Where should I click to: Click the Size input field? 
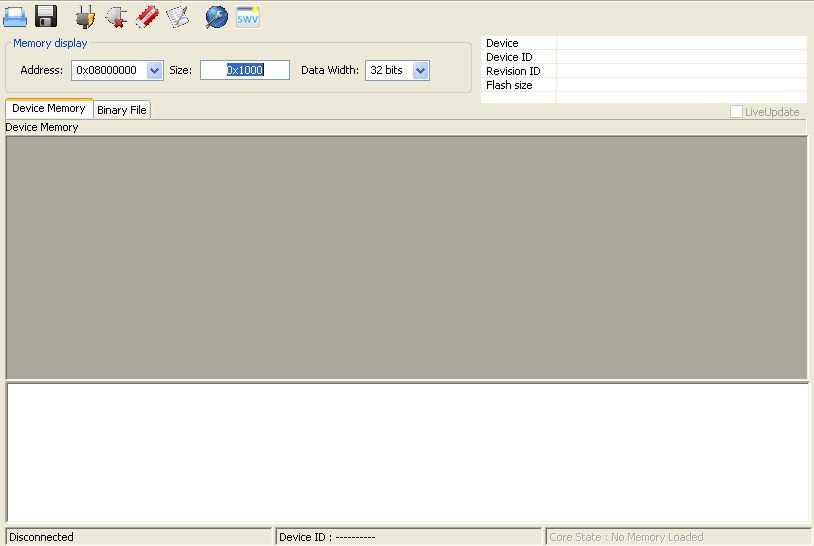click(244, 70)
